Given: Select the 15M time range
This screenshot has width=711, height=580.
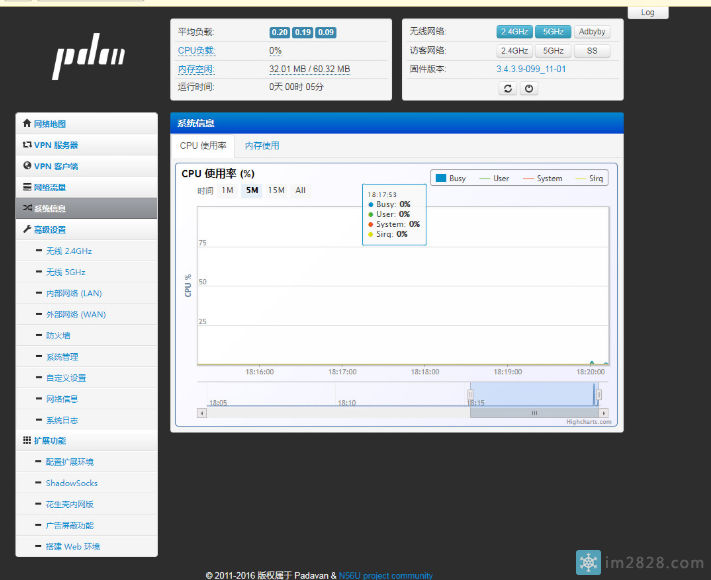Looking at the screenshot, I should click(x=276, y=190).
